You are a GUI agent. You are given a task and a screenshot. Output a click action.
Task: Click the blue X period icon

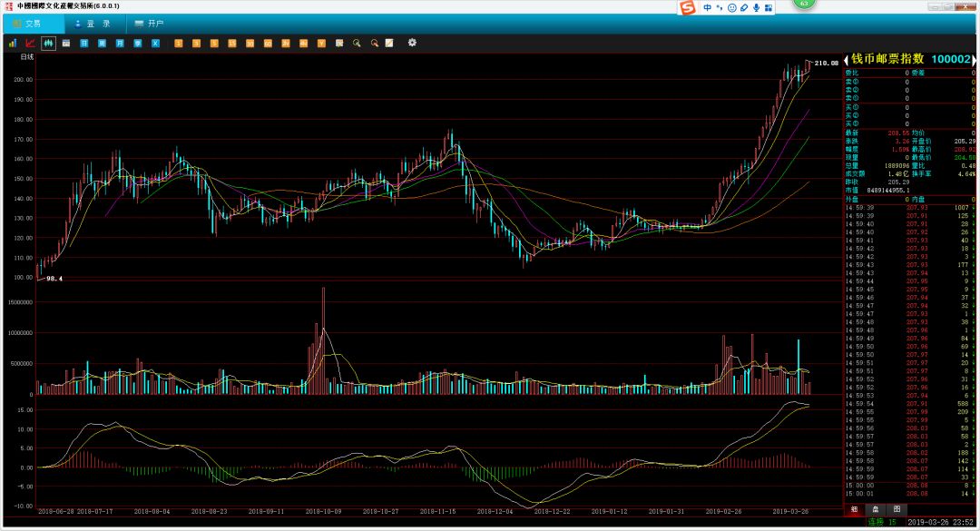pyautogui.click(x=156, y=44)
